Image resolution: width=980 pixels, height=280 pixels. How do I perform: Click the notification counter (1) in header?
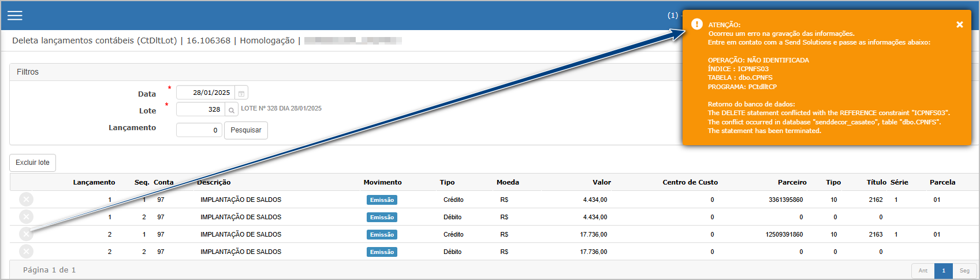pos(672,16)
